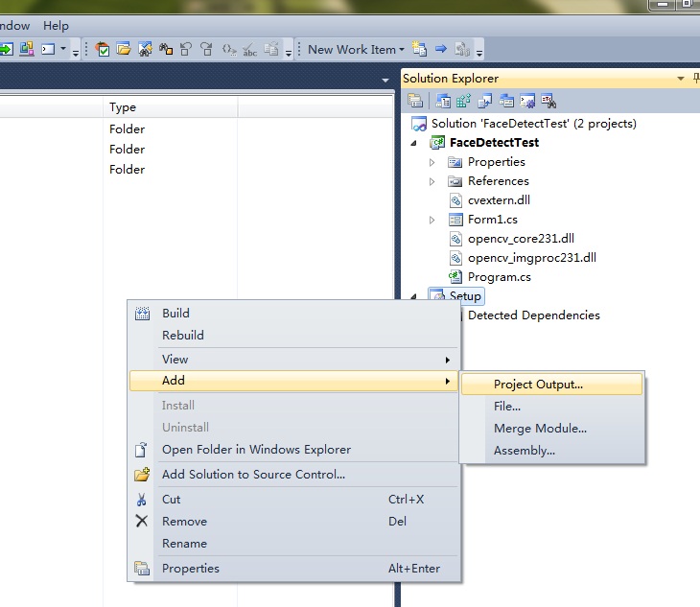Screen dimensions: 700x607
Task: Open the View submenu
Action: point(293,360)
